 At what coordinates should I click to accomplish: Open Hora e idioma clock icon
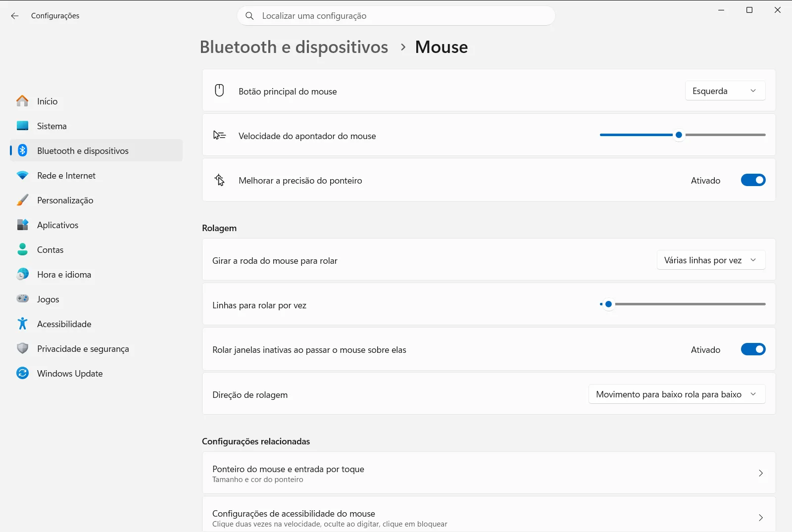22,274
